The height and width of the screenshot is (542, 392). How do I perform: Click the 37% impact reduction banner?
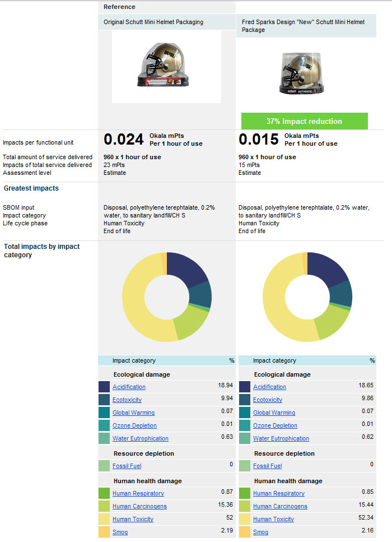pyautogui.click(x=304, y=121)
